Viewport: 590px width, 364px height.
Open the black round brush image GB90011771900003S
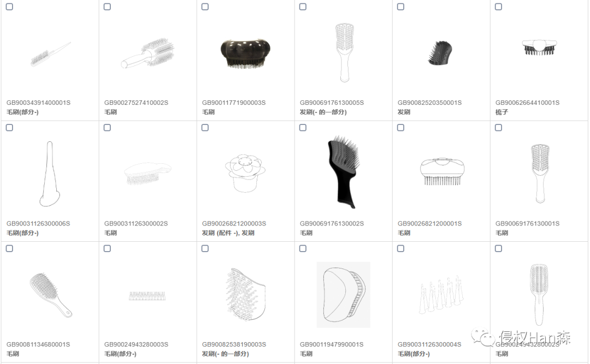tap(245, 53)
